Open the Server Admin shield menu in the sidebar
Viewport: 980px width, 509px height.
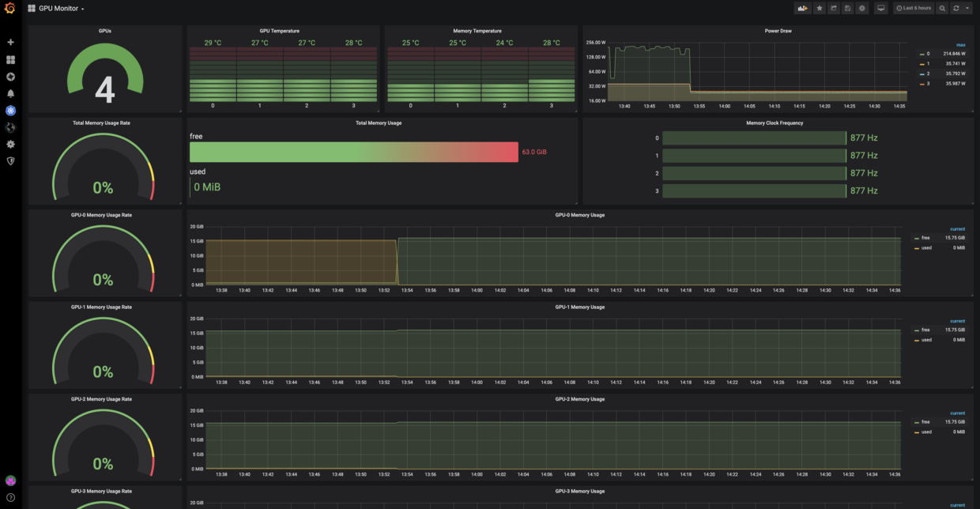pos(9,160)
